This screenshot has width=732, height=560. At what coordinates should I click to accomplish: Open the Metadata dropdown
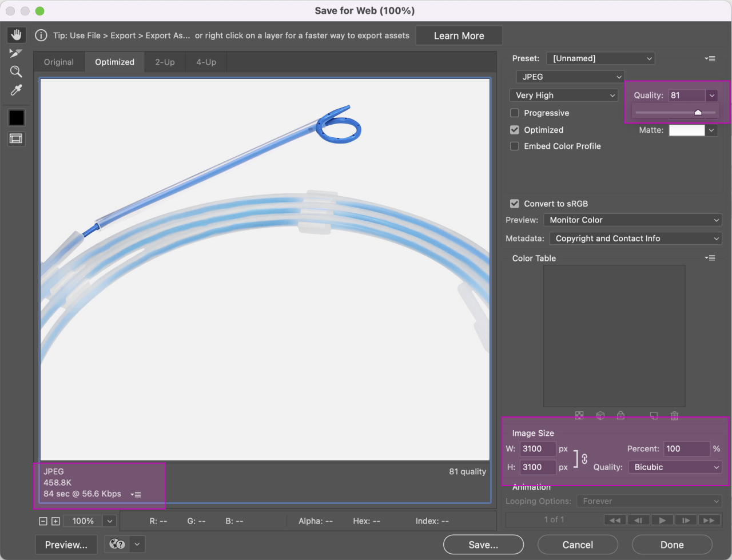(635, 238)
